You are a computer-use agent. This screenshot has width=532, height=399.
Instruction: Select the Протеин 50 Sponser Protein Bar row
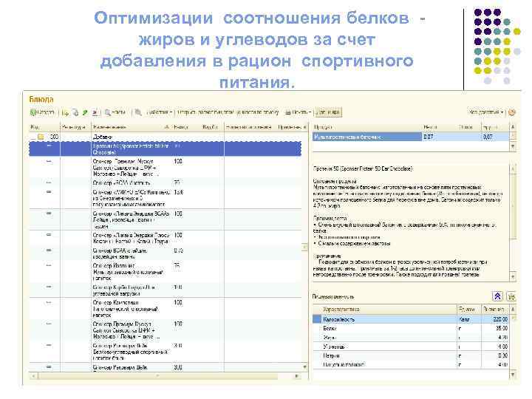(x=166, y=149)
